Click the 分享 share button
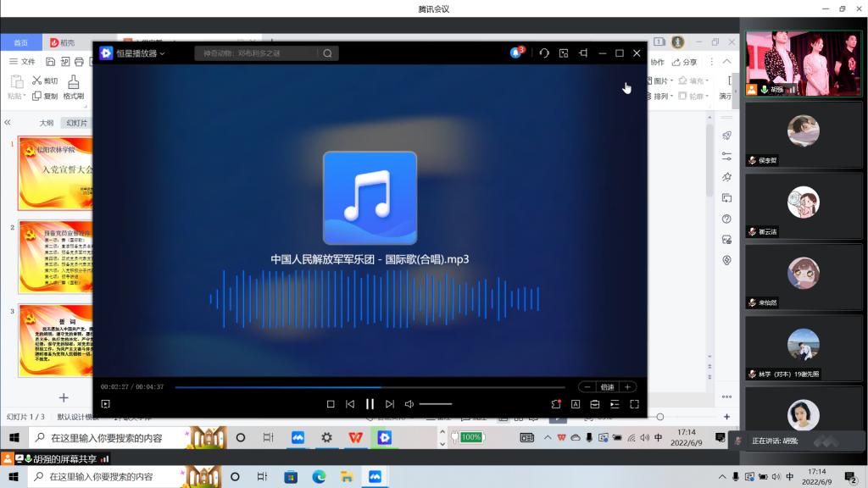The height and width of the screenshot is (488, 868). pos(685,62)
